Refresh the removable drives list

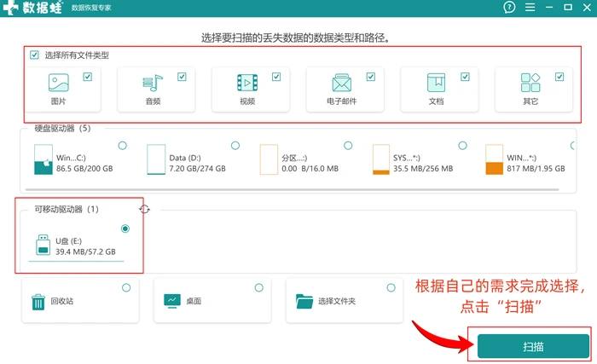click(x=144, y=209)
